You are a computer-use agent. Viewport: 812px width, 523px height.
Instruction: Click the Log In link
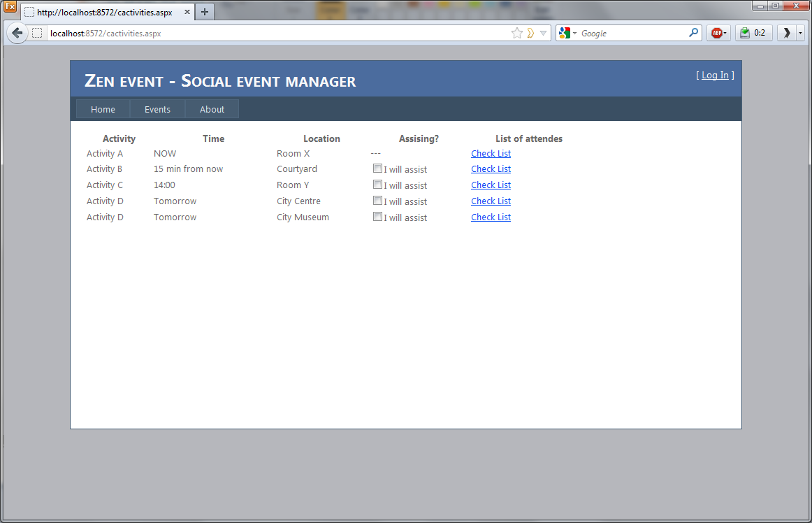coord(715,75)
